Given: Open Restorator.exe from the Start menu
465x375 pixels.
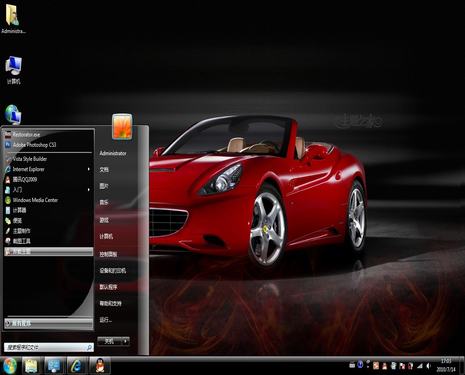Looking at the screenshot, I should click(49, 135).
